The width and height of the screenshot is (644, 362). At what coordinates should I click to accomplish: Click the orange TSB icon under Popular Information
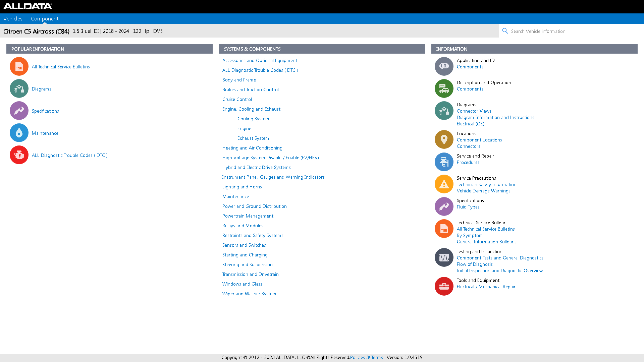(x=19, y=66)
